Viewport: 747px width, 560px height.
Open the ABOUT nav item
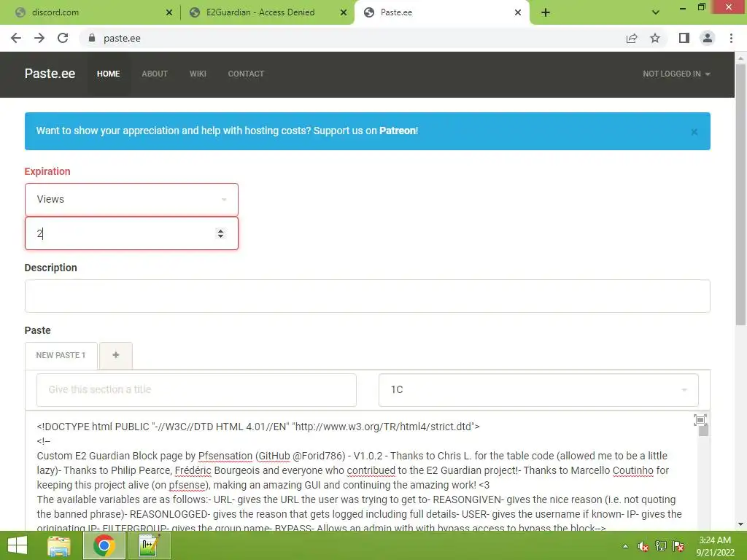pyautogui.click(x=155, y=74)
